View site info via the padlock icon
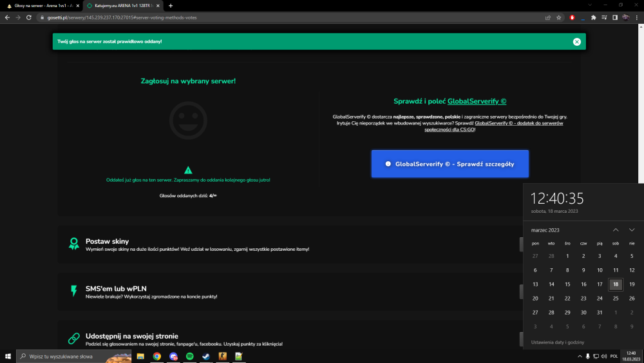Viewport: 644px width, 363px height. coord(42,17)
